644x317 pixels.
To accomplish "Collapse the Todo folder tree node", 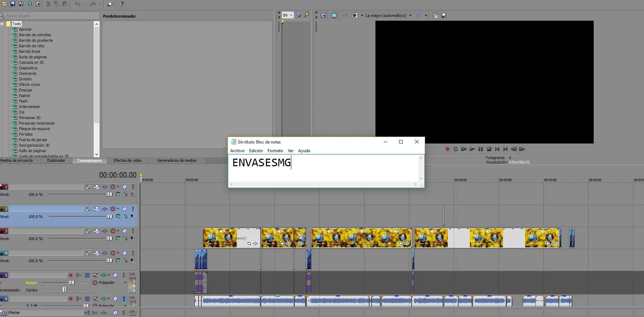I will (2, 24).
